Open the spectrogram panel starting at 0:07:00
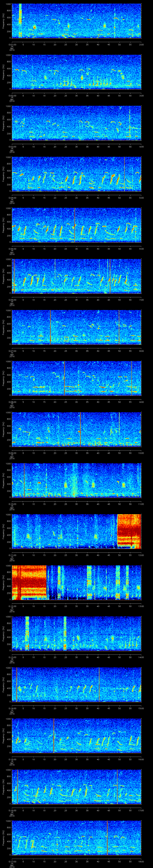This screenshot has width=153, height=868. (77, 327)
